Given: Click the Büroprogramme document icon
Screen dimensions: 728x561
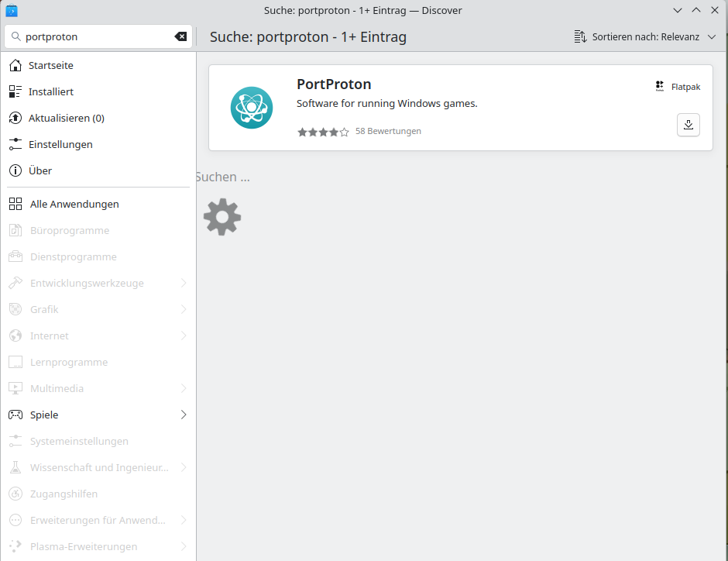Looking at the screenshot, I should pyautogui.click(x=15, y=230).
